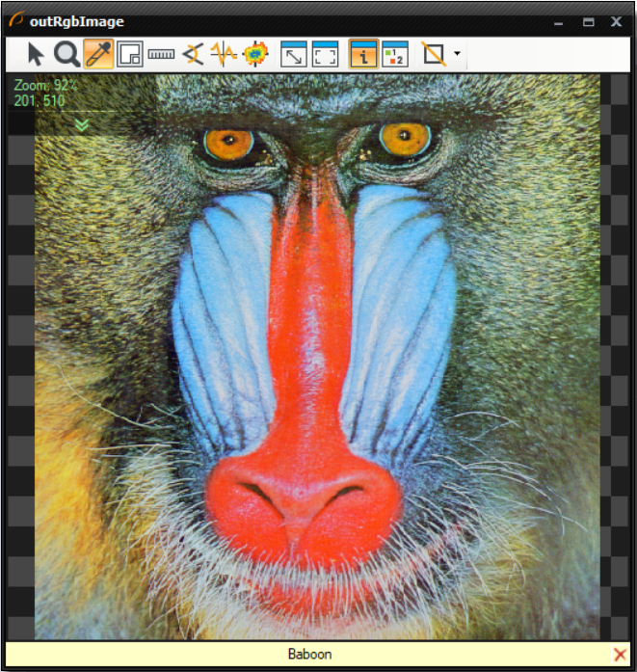The height and width of the screenshot is (672, 637).
Task: Maximize the outRgbImage window
Action: [x=588, y=21]
